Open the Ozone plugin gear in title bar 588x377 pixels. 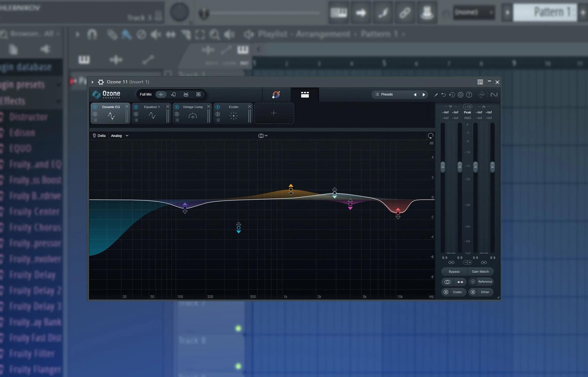pos(101,82)
